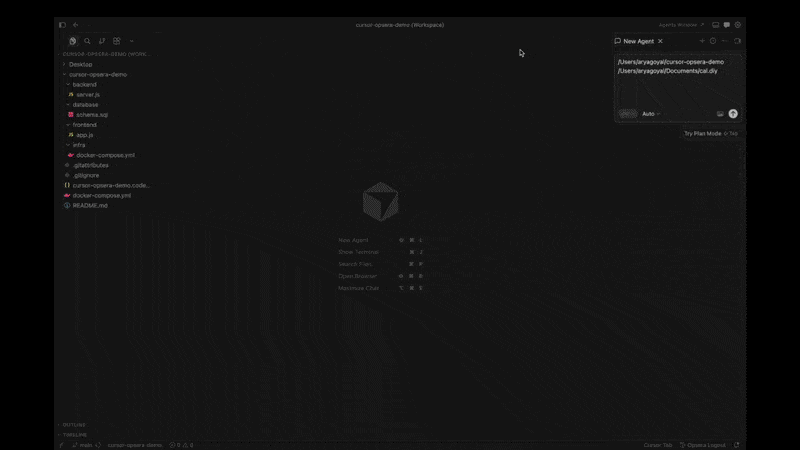Open the errors and warnings count in the status bar

point(181,445)
